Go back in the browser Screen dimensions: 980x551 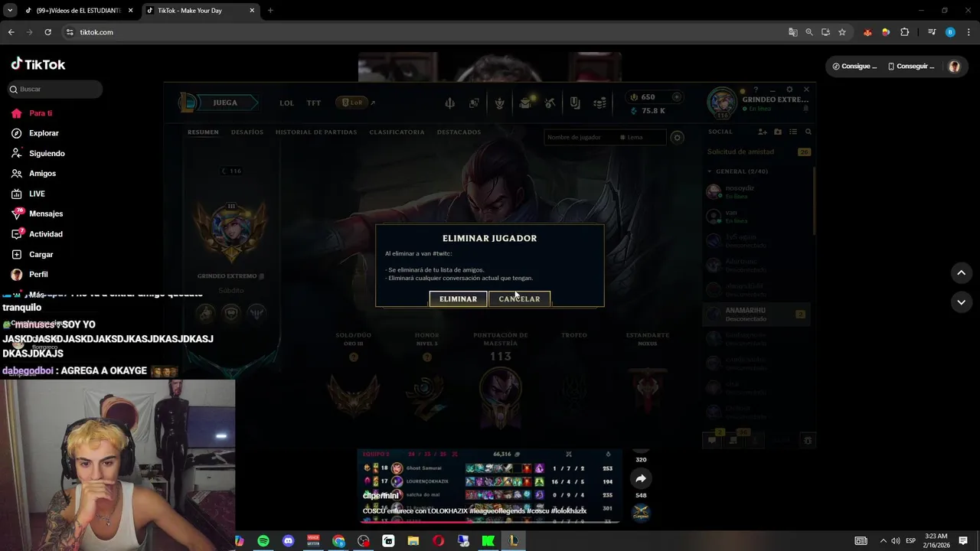(11, 32)
